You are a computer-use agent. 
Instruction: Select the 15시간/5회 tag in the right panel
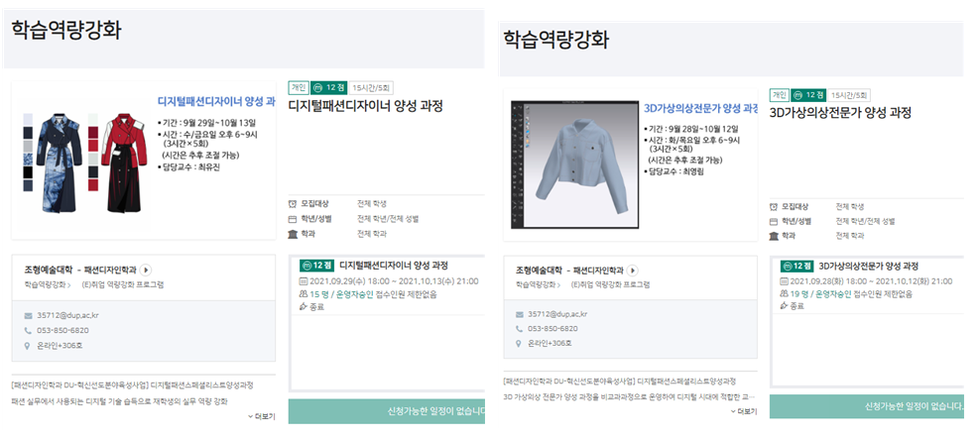point(848,95)
